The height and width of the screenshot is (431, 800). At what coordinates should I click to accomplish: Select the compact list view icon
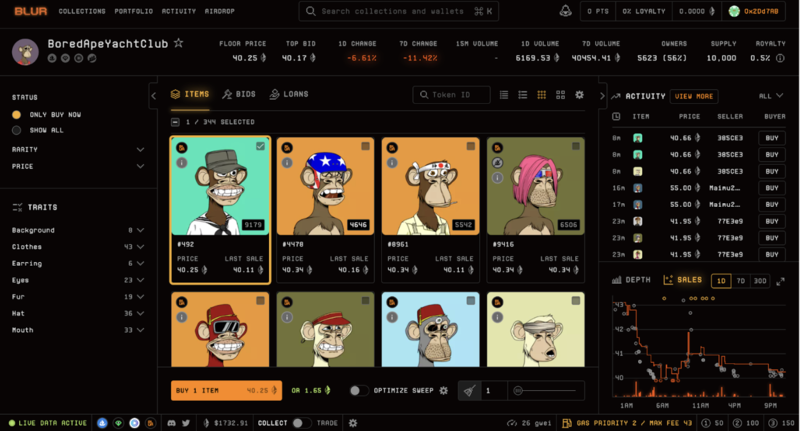pyautogui.click(x=503, y=95)
